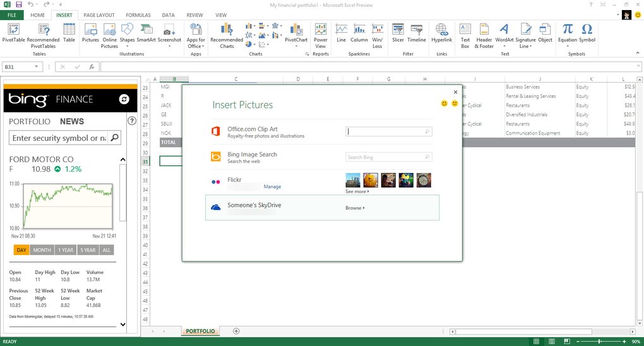Select 5 YEAR chart range

(88, 250)
